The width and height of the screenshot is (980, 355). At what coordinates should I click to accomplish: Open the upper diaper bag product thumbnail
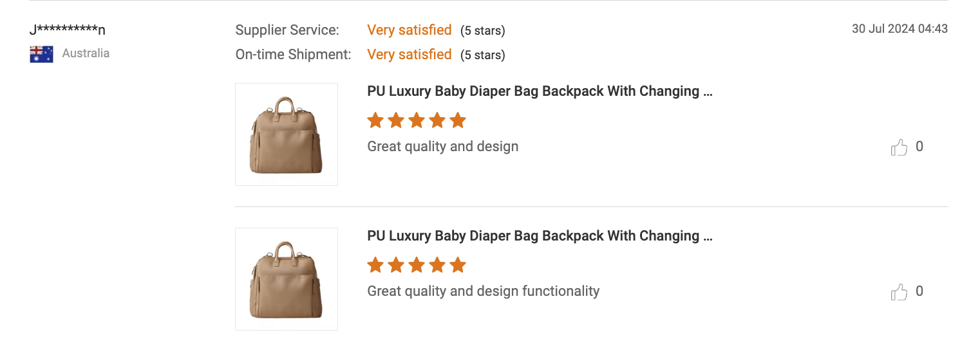click(x=287, y=134)
